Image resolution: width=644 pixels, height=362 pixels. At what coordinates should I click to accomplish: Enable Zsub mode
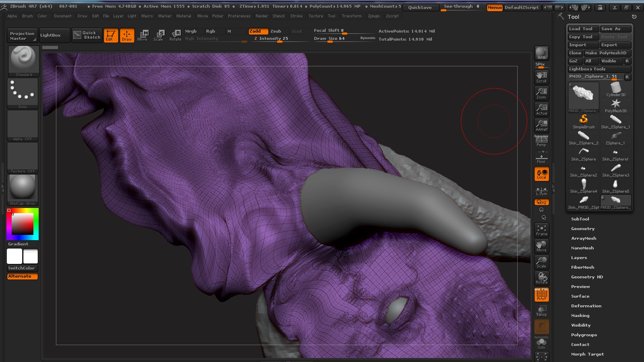click(279, 31)
